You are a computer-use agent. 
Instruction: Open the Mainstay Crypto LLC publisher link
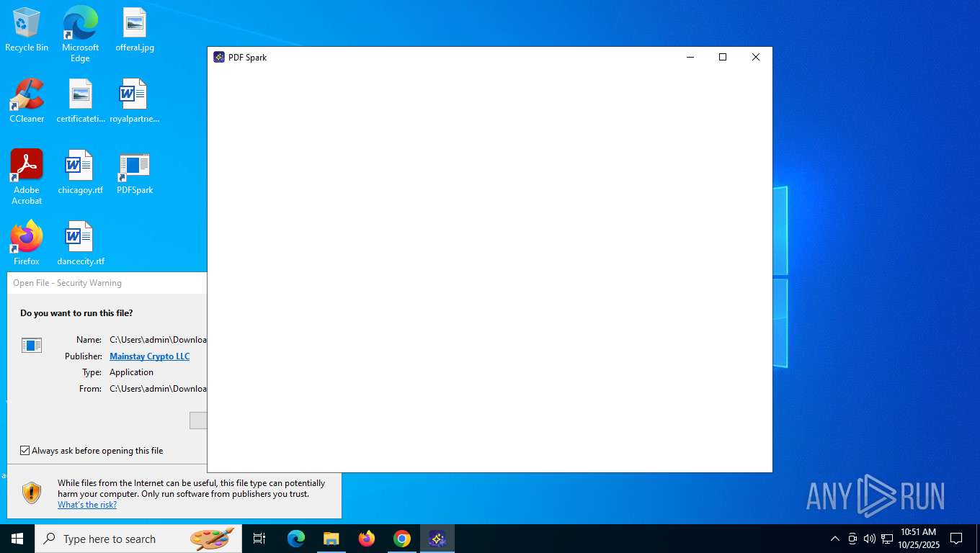[149, 356]
